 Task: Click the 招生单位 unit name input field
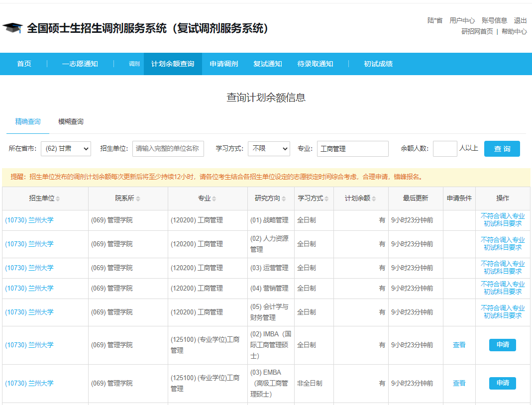tap(168, 149)
